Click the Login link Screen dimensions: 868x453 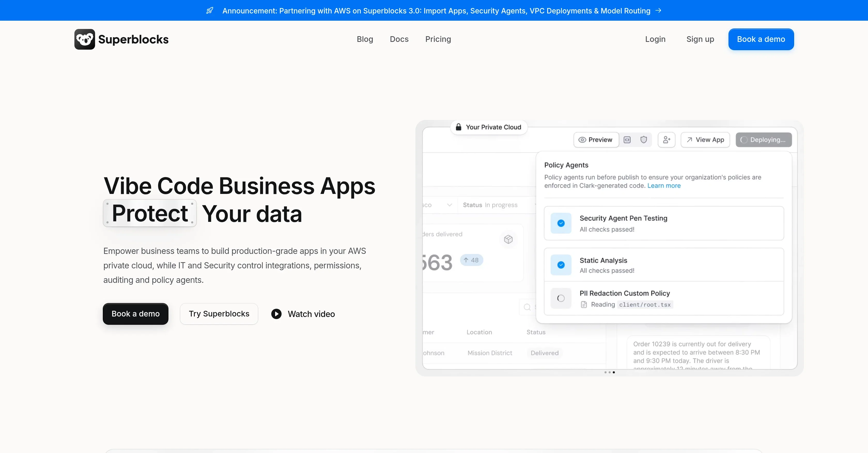coord(655,39)
